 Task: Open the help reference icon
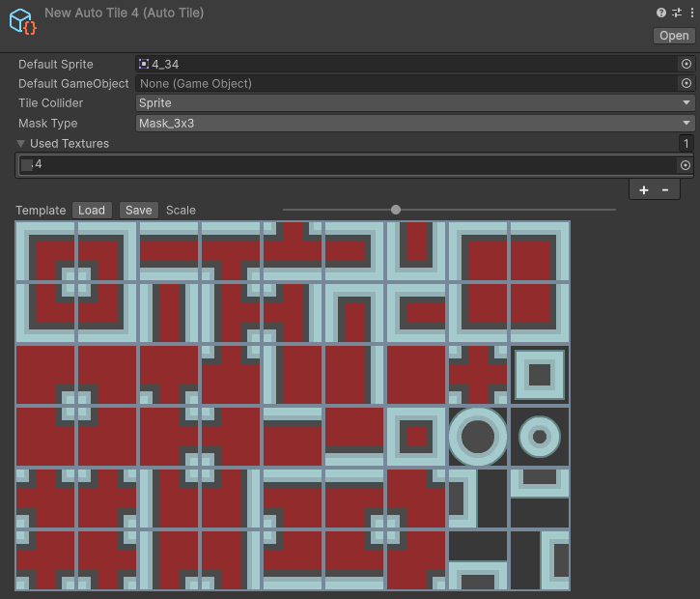point(661,13)
